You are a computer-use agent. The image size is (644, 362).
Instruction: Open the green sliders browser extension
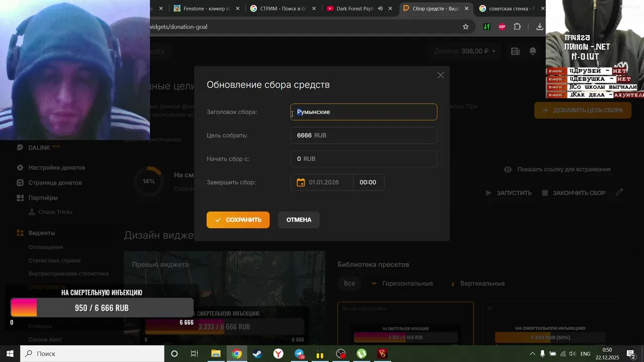[487, 27]
